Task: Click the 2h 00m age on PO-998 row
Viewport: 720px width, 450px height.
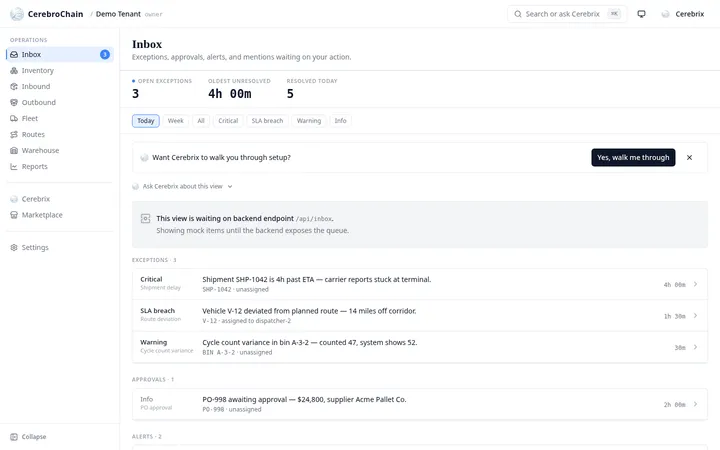Action: pyautogui.click(x=675, y=405)
